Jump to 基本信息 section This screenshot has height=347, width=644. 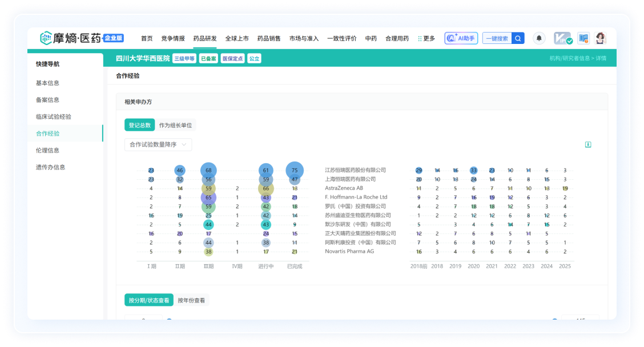47,83
